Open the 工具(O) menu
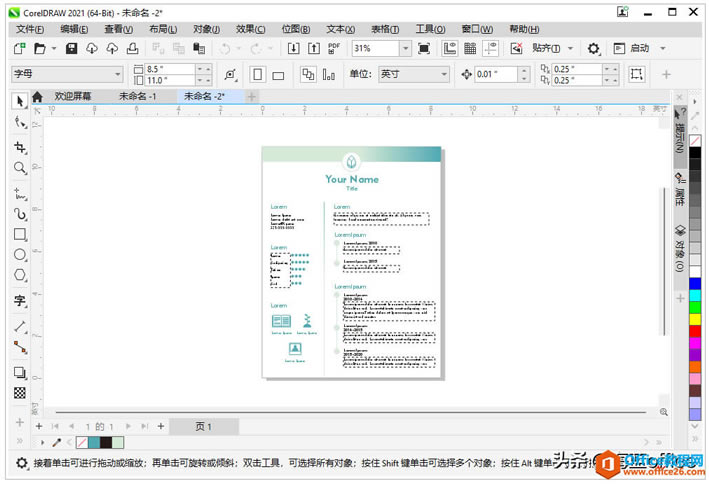Image resolution: width=709 pixels, height=484 pixels. coord(430,29)
